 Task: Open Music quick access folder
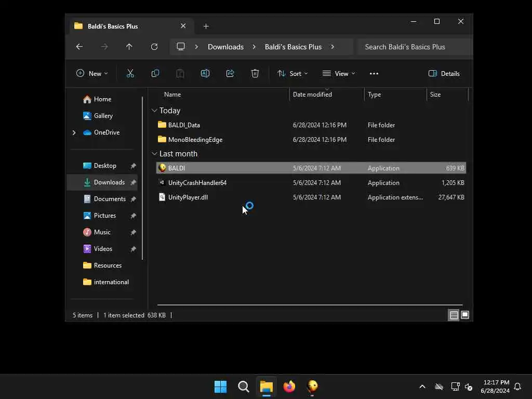[102, 232]
